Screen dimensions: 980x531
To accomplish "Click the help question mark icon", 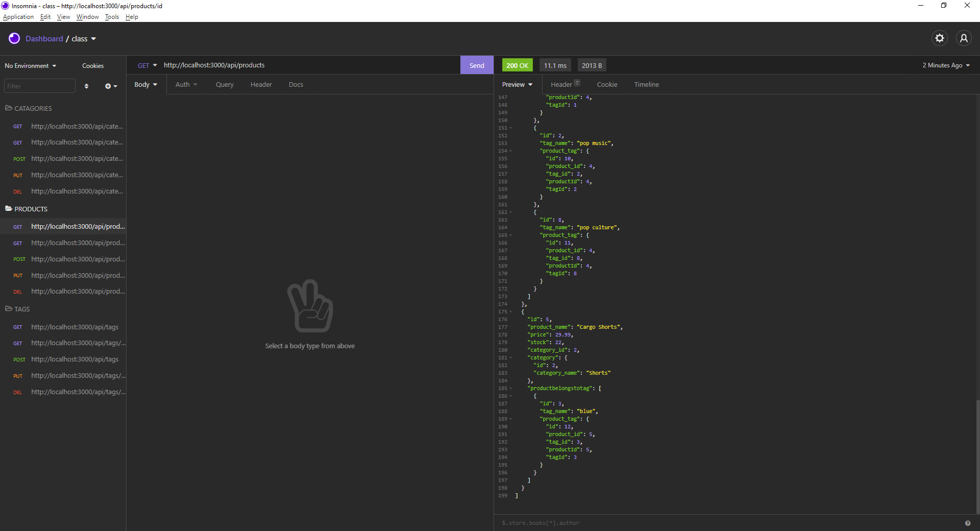I will [967, 523].
